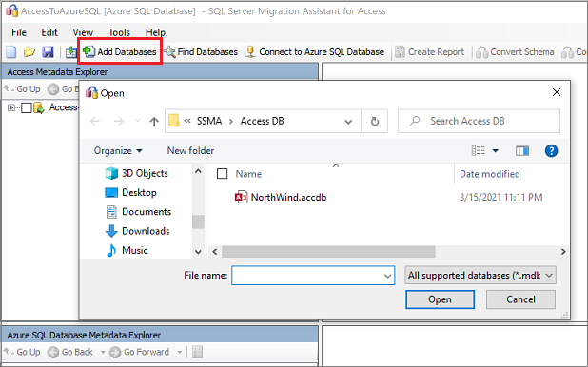Screen dimensions: 588x367
Task: Select 3D Objects in navigation pane
Action: pyautogui.click(x=137, y=173)
